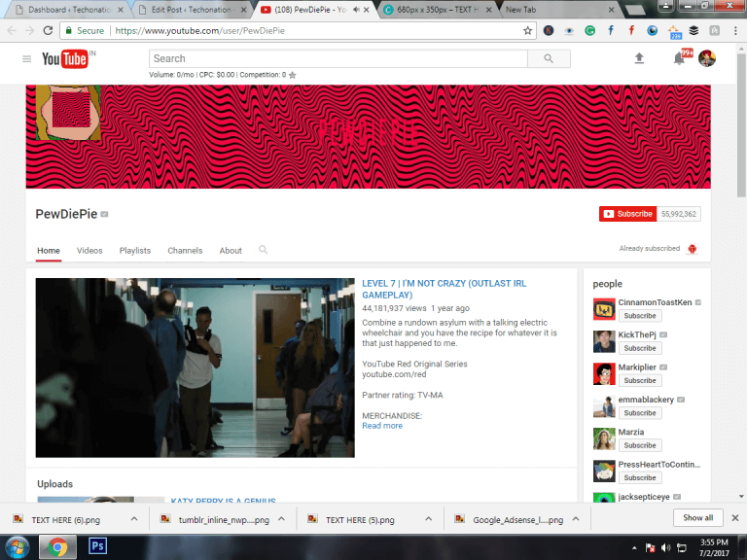
Task: Click the PewDiePie channel avatar on banner
Action: (69, 113)
